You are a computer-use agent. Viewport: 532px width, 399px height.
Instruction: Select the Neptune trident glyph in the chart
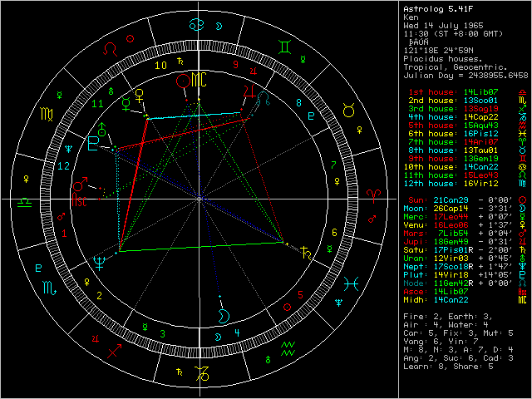pyautogui.click(x=101, y=263)
